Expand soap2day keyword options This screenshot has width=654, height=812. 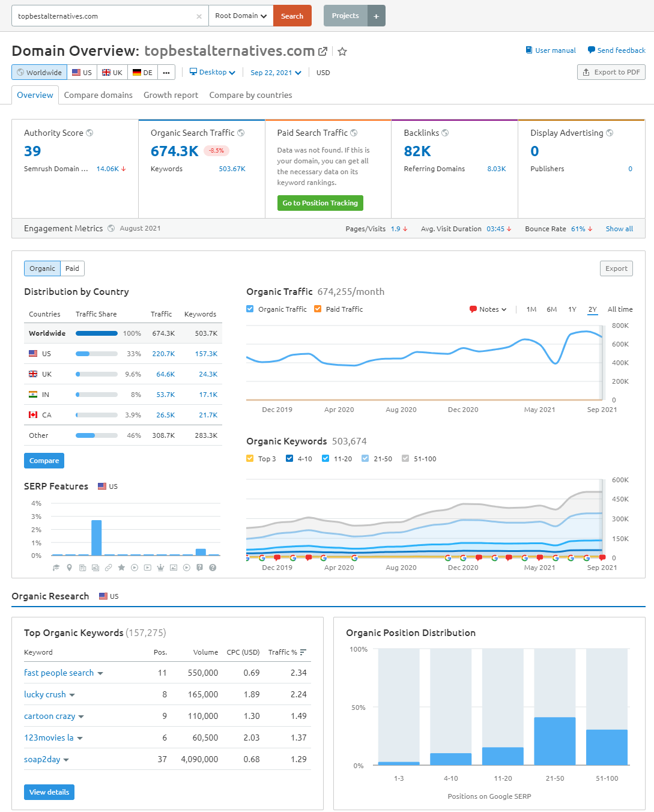[x=66, y=760]
